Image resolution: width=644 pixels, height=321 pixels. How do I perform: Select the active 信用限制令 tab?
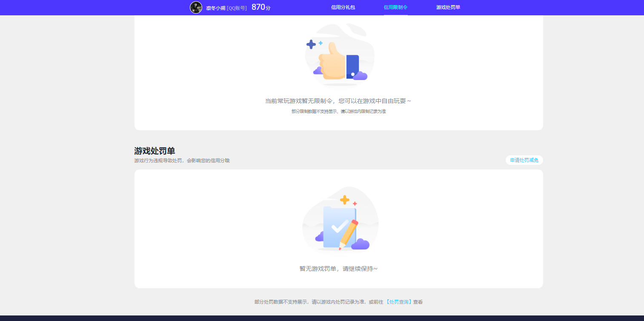coord(395,7)
